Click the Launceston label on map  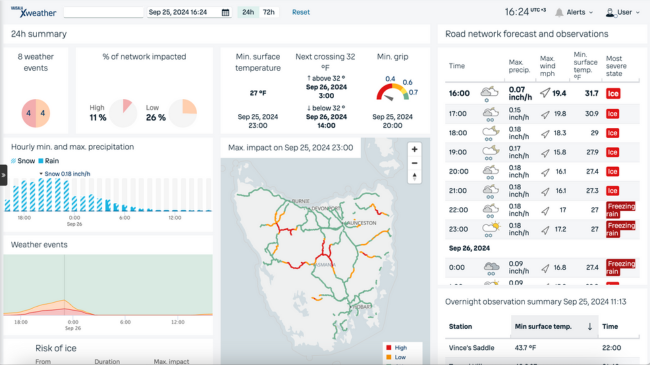(x=360, y=223)
